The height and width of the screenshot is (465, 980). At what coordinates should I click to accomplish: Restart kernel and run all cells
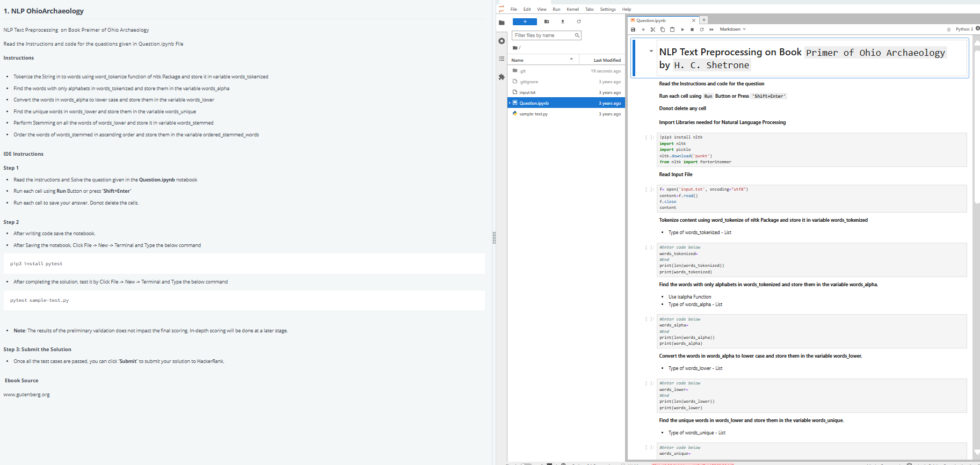coord(712,30)
